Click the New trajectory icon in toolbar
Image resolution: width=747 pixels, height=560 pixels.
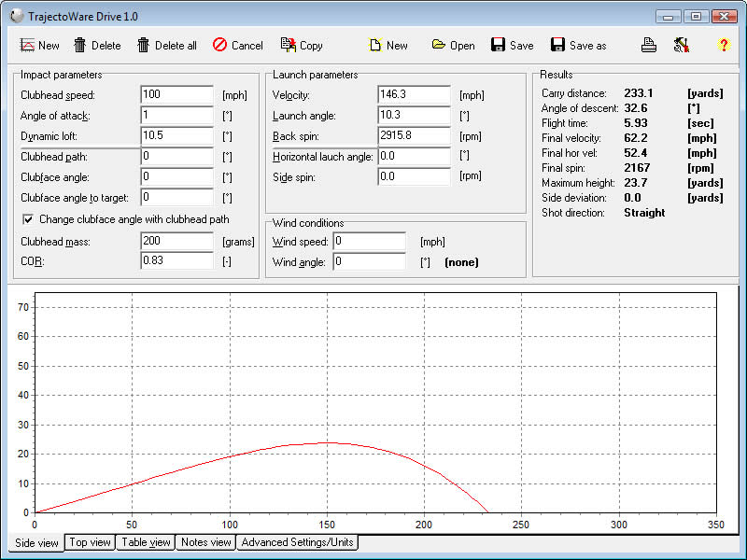[x=28, y=45]
